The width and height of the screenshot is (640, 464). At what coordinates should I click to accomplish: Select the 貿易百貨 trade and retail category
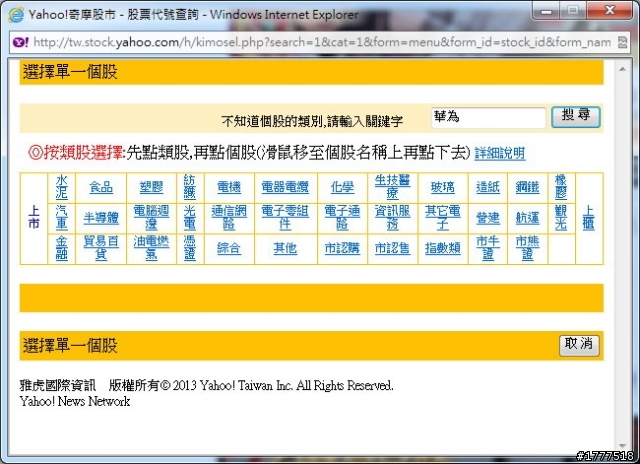tap(101, 248)
